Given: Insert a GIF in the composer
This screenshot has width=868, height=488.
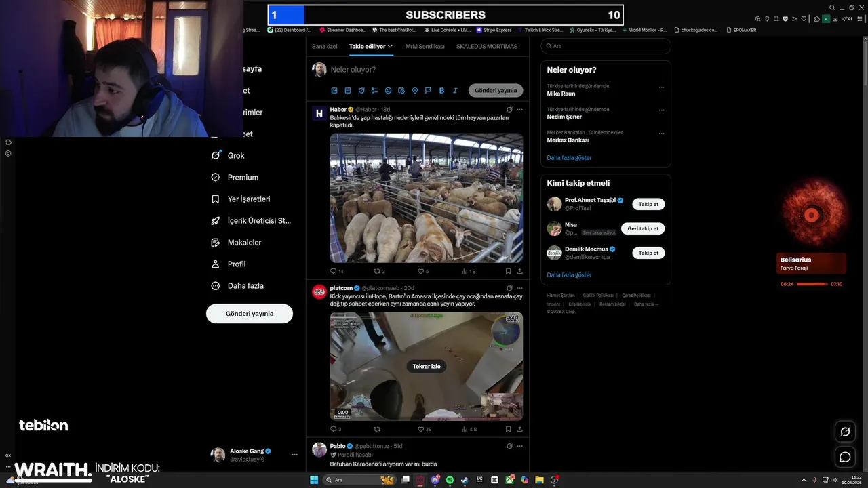Looking at the screenshot, I should click(348, 90).
